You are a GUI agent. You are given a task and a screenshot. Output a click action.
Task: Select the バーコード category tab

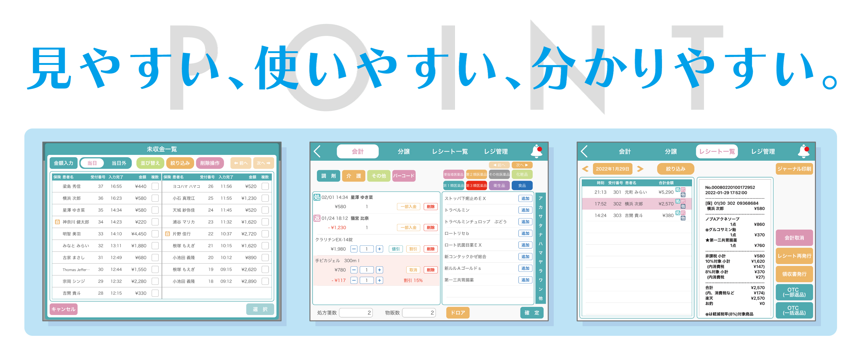pyautogui.click(x=404, y=176)
